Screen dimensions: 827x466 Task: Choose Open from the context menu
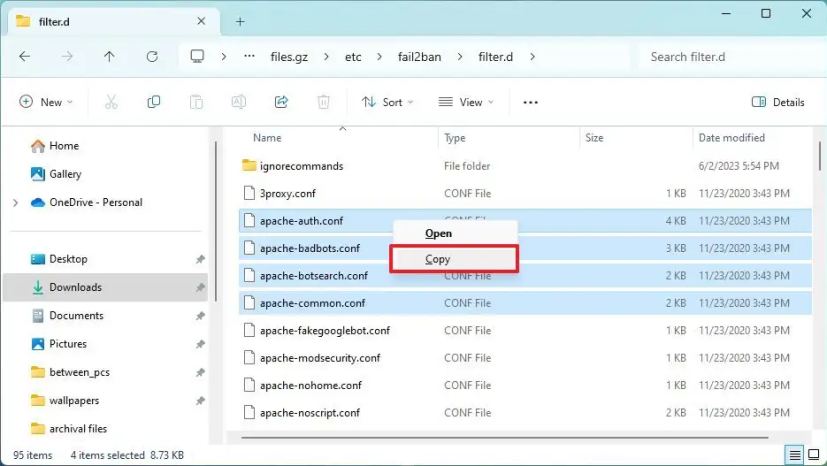(x=438, y=233)
